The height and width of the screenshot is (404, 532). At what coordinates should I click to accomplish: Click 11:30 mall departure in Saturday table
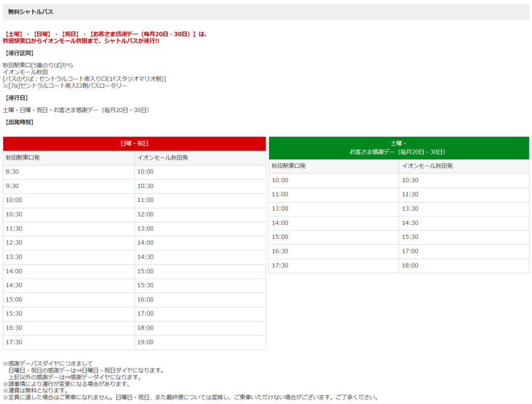click(x=410, y=194)
